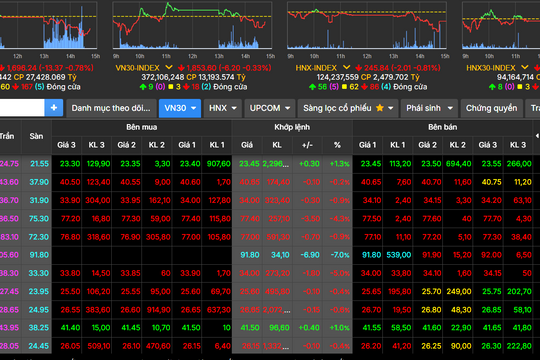This screenshot has width=540, height=360.
Task: Expand HNX30-INDEX chart selector chevron
Action: point(525,68)
